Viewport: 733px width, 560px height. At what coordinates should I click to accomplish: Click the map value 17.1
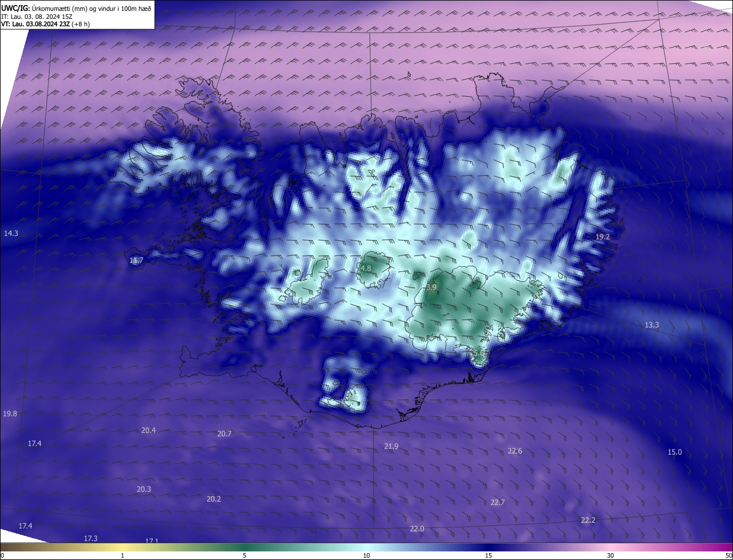(152, 541)
